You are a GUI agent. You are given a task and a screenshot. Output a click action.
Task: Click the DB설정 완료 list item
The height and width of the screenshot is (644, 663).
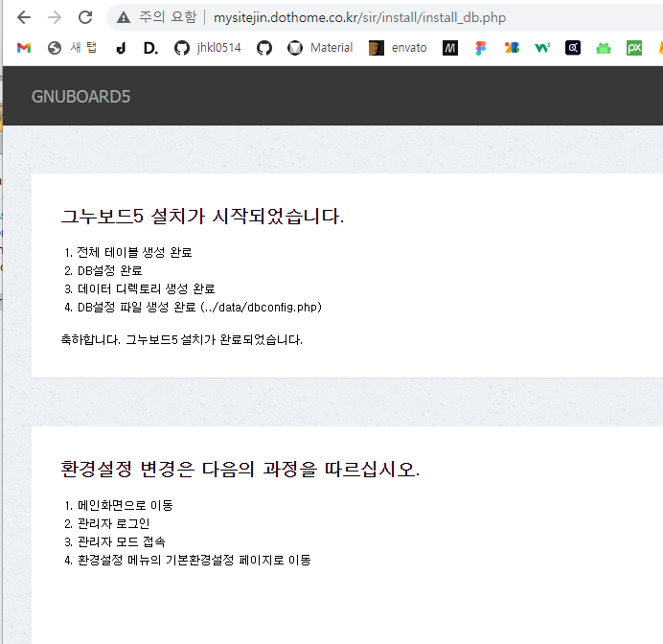point(109,270)
